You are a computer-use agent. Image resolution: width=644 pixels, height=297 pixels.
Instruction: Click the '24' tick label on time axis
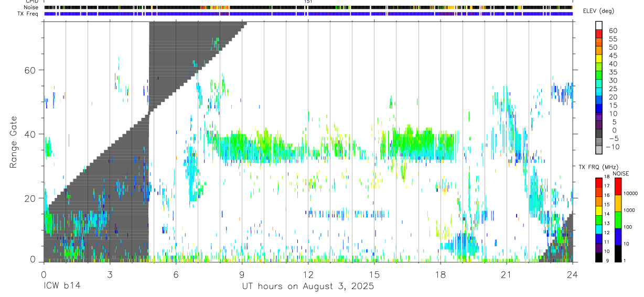[573, 275]
